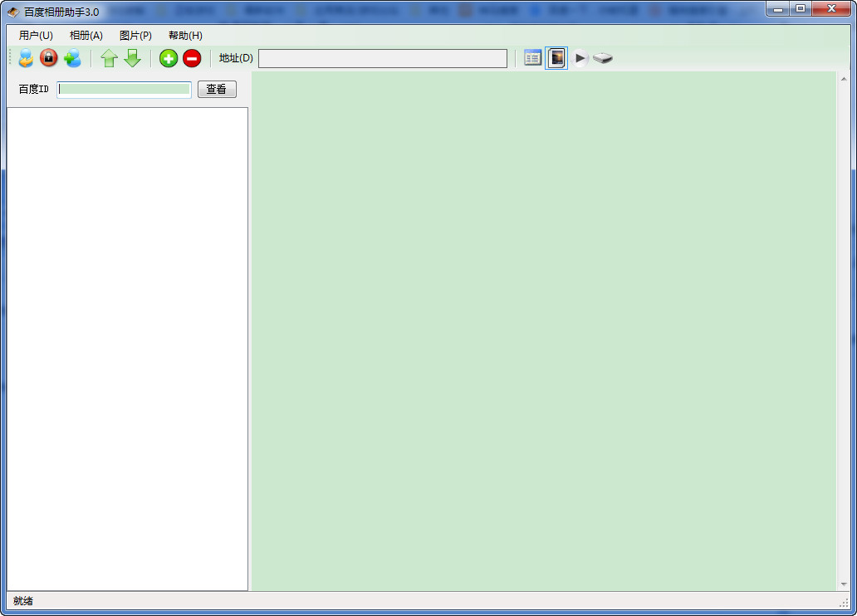Image resolution: width=857 pixels, height=616 pixels.
Task: Open the 用户(U) menu
Action: (x=36, y=36)
